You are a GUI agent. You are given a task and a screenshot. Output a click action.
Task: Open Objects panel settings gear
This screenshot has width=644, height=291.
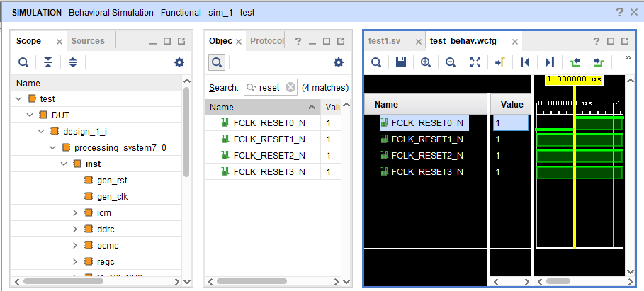[339, 62]
